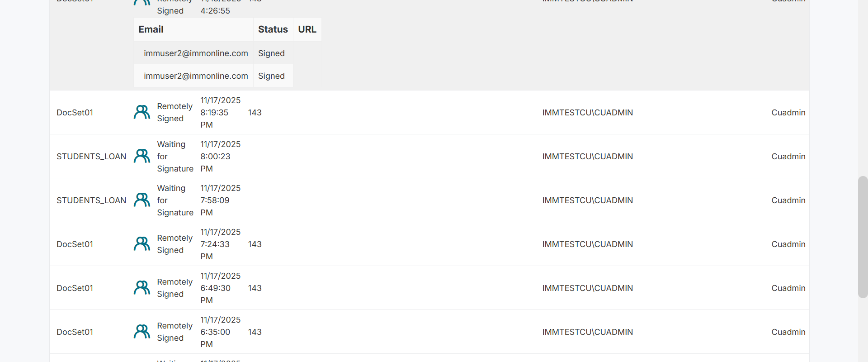Toggle the signers icon in the 6:35:00 PM row
This screenshot has width=868, height=362.
(142, 332)
